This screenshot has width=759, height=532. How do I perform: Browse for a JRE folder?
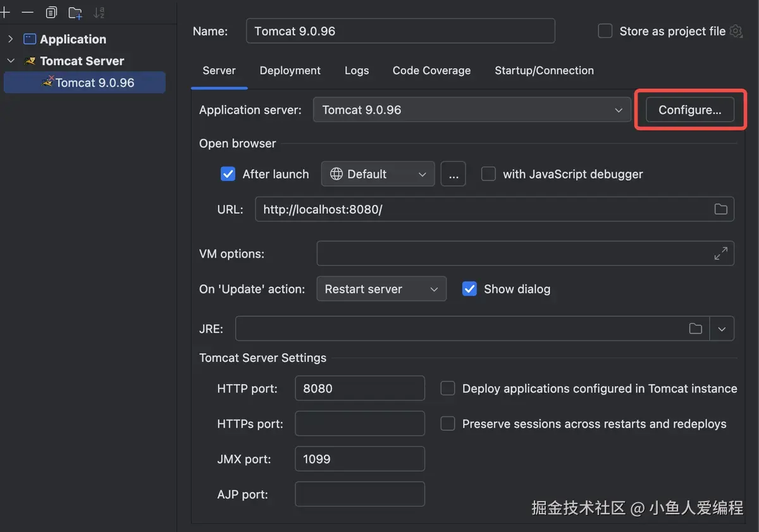695,328
